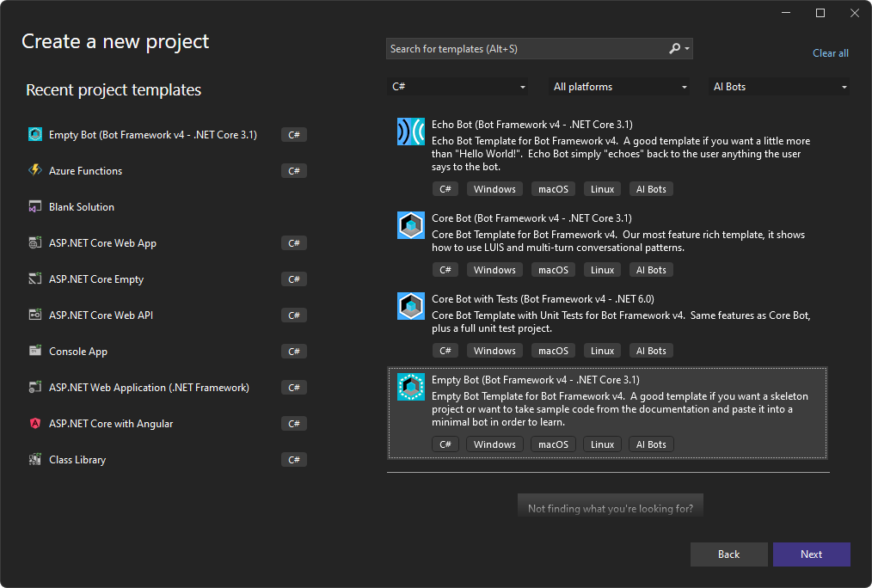The height and width of the screenshot is (588, 872).
Task: Click the search magnifier icon
Action: click(675, 48)
